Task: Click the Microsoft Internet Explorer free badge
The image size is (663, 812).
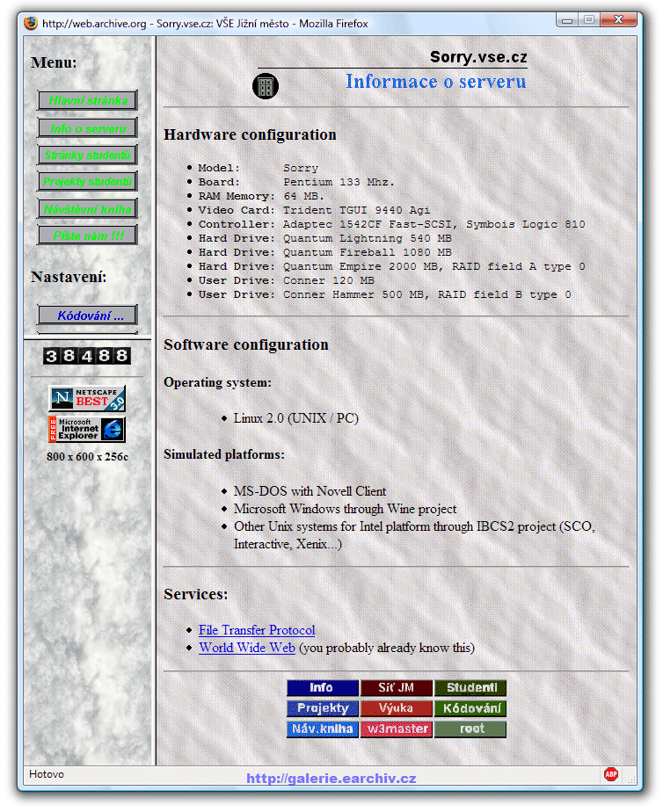Action: click(x=87, y=430)
